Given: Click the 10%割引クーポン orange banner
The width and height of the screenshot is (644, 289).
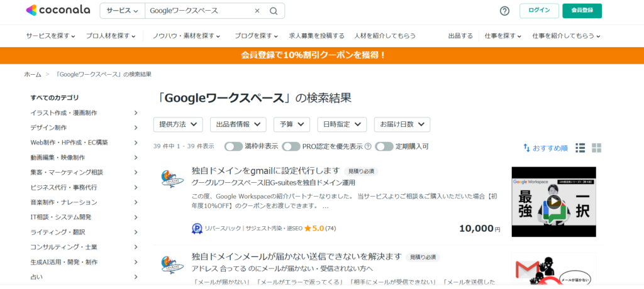Looking at the screenshot, I should (322, 55).
